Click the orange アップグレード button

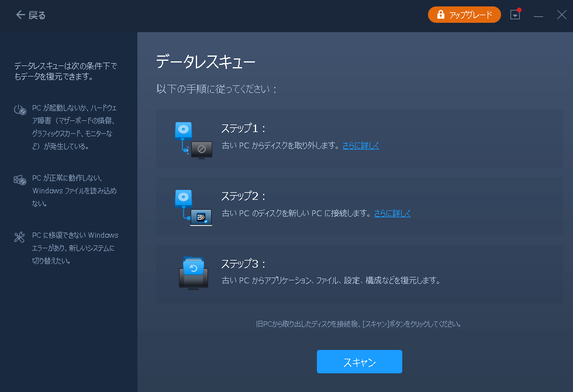464,15
